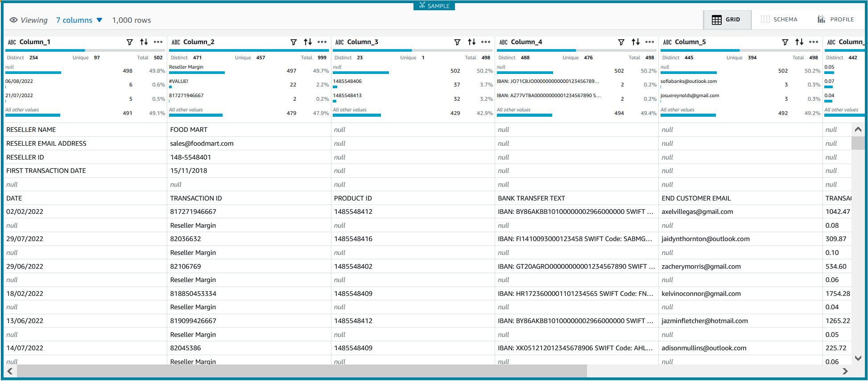
Task: Click the horizontal scrollbar thumb
Action: pos(302,371)
